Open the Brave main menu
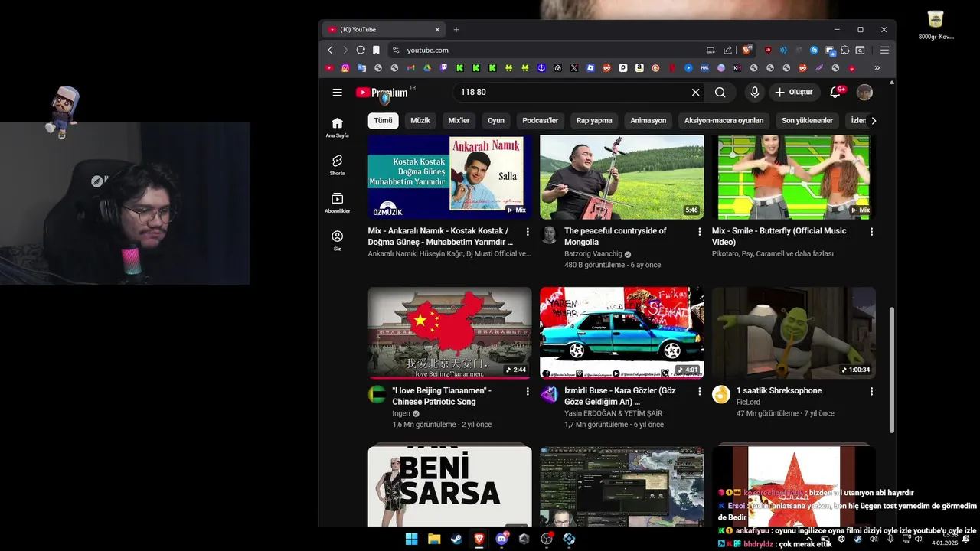 (884, 50)
